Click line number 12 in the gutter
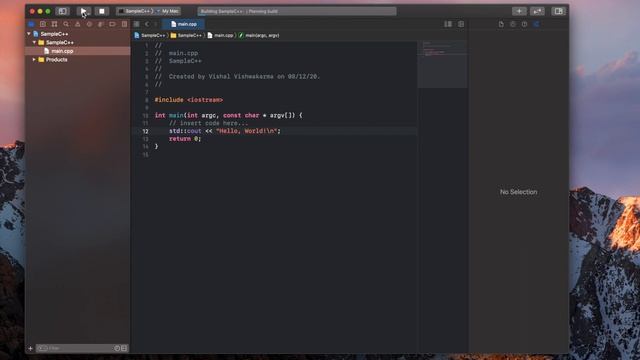 [x=145, y=131]
